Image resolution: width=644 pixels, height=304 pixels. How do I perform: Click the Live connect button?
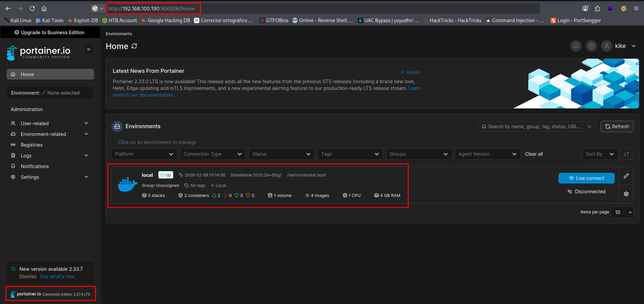pos(586,178)
